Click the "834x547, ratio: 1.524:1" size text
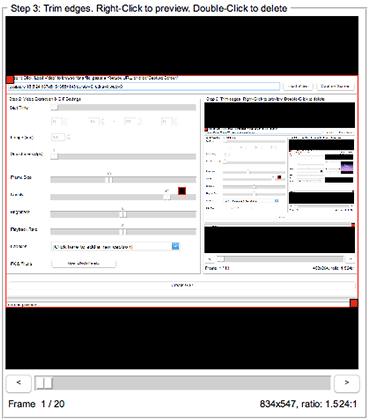369x419 pixels. pos(308,404)
